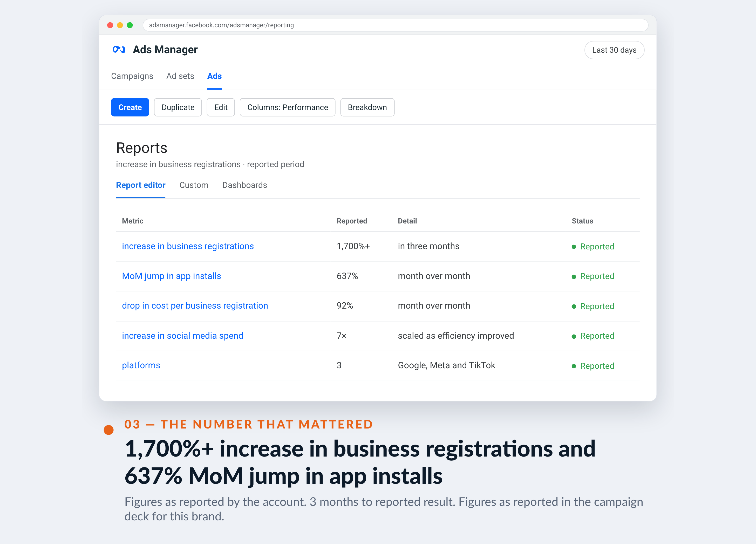Screen dimensions: 756x544
Task: Click the 7× reported value
Action: tap(341, 336)
